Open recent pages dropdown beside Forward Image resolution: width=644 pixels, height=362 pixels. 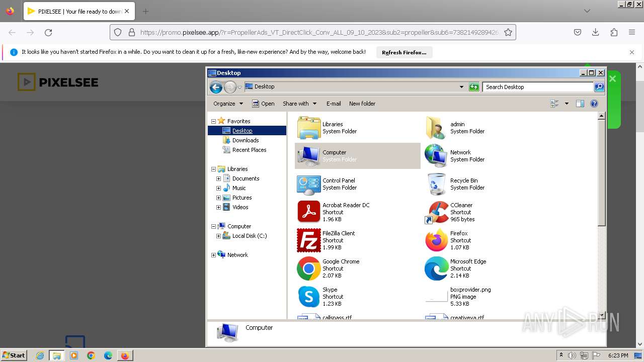click(x=239, y=87)
